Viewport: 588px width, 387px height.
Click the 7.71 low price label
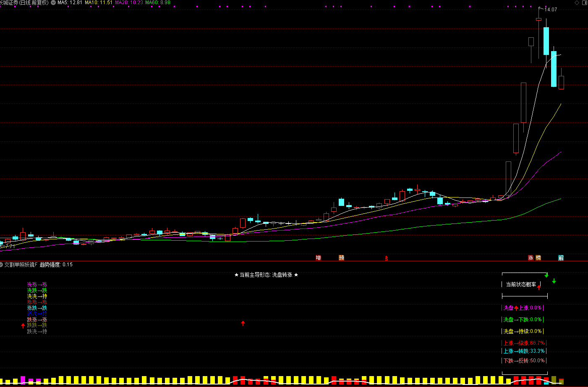click(x=9, y=247)
